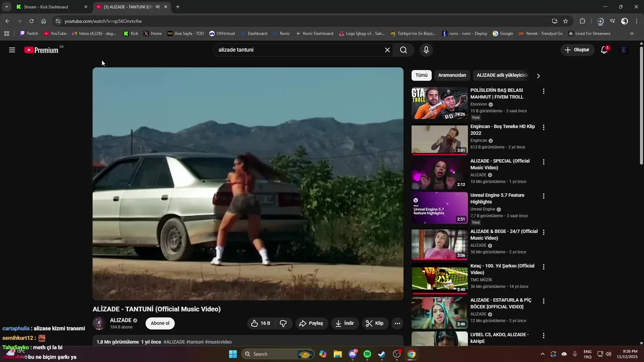Select the Tümü filter chip
This screenshot has height=362, width=644.
pyautogui.click(x=422, y=75)
